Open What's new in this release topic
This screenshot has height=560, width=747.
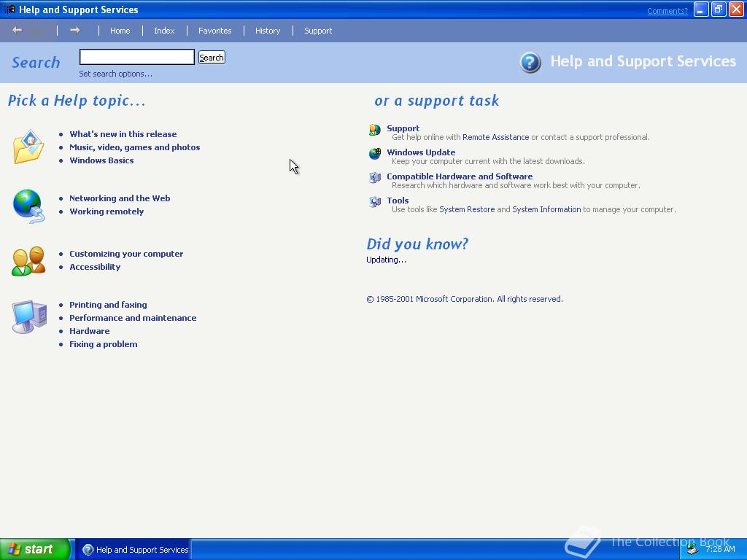click(x=123, y=134)
